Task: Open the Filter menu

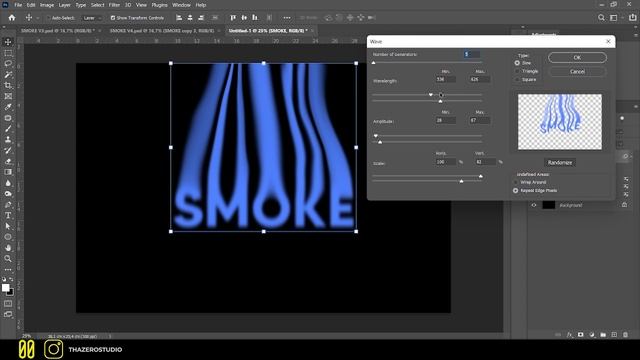Action: (114, 5)
